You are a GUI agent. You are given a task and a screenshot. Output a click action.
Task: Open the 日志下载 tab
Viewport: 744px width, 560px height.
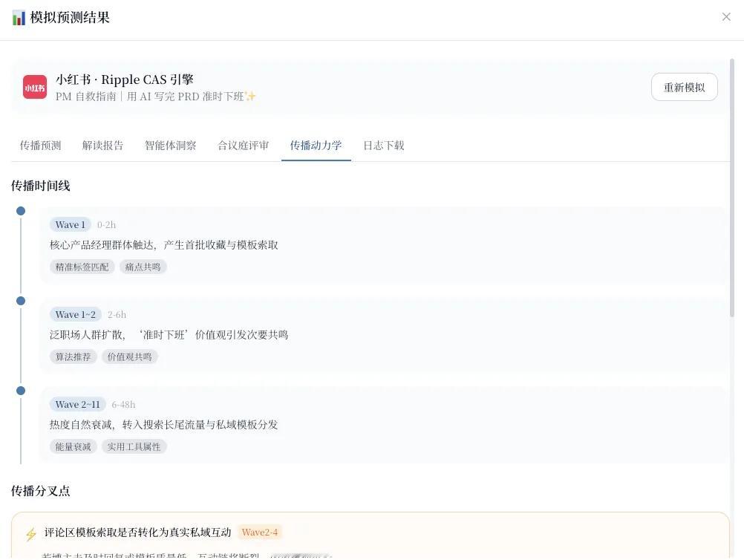click(384, 146)
